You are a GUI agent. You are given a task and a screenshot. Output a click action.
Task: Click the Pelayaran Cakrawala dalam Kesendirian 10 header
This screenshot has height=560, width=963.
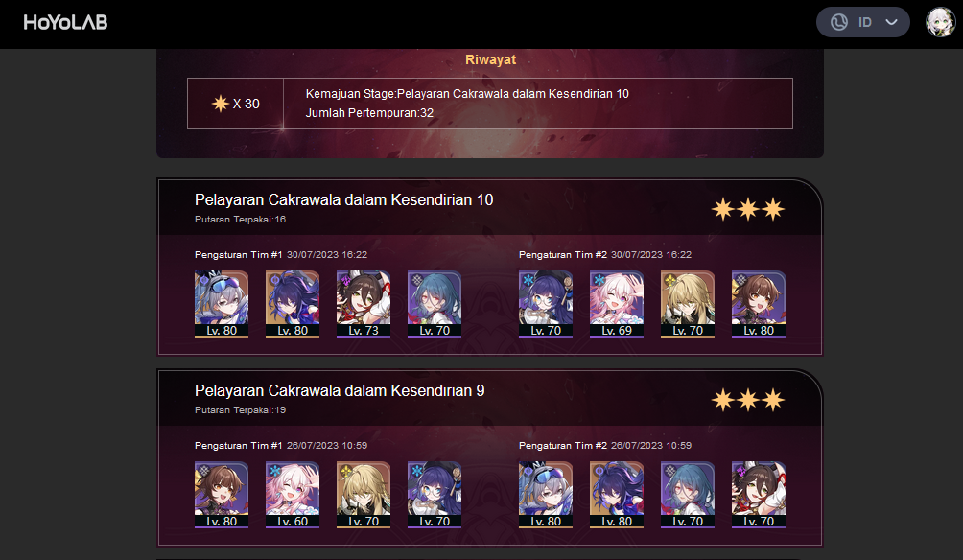[344, 200]
